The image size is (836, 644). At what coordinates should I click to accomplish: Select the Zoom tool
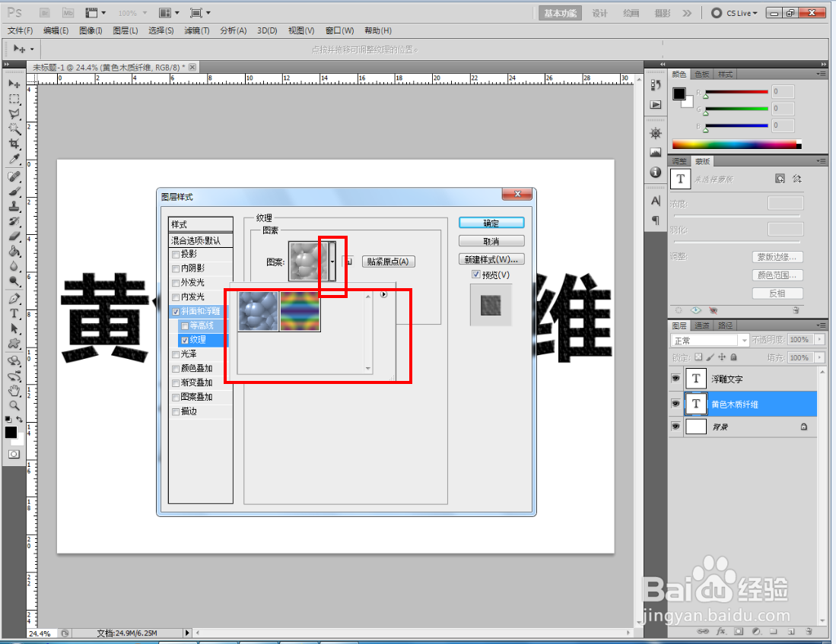click(x=14, y=406)
